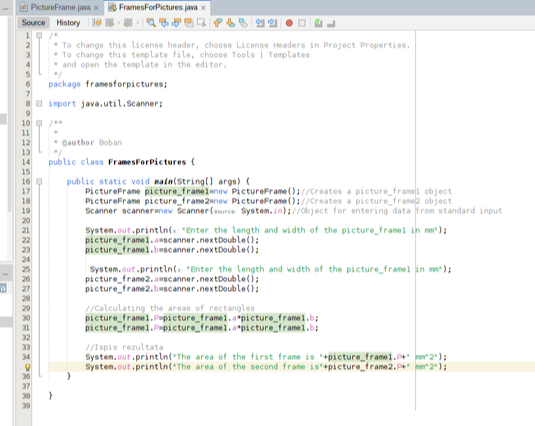Click the 'main' method name
Viewport: 535px width, 426px height.
(x=163, y=181)
